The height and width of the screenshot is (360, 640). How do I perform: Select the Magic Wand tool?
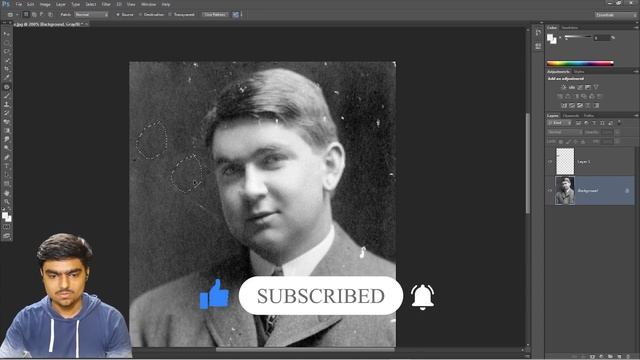click(x=7, y=60)
